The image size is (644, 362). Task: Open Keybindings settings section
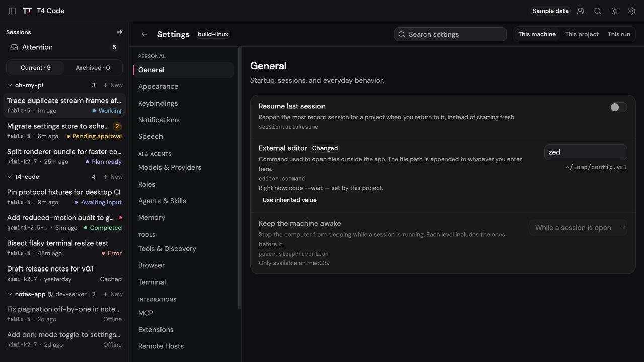click(x=184, y=103)
